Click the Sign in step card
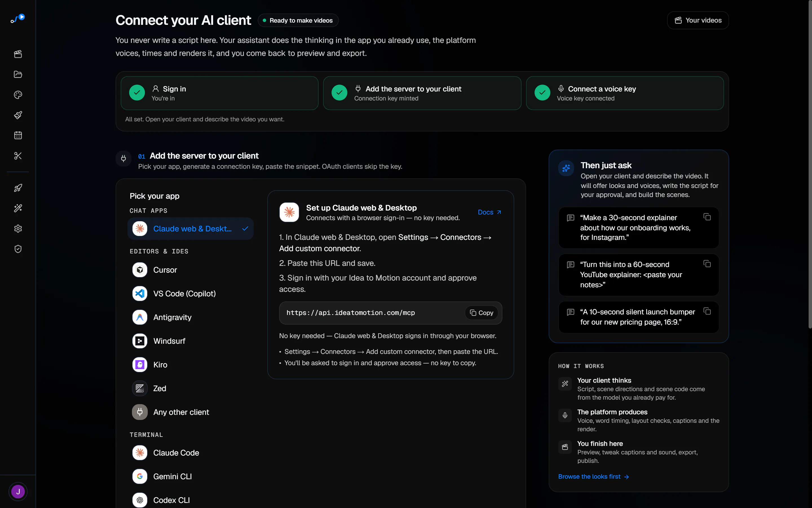The height and width of the screenshot is (508, 812). pyautogui.click(x=219, y=93)
